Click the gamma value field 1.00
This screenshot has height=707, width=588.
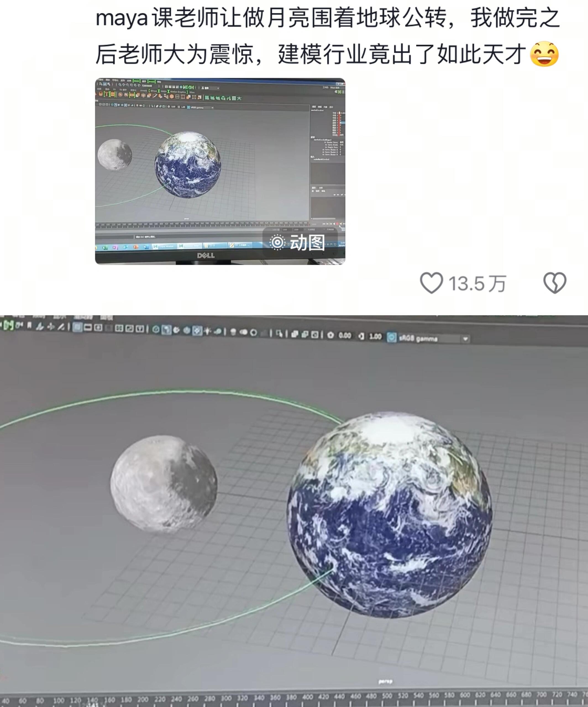pyautogui.click(x=375, y=336)
